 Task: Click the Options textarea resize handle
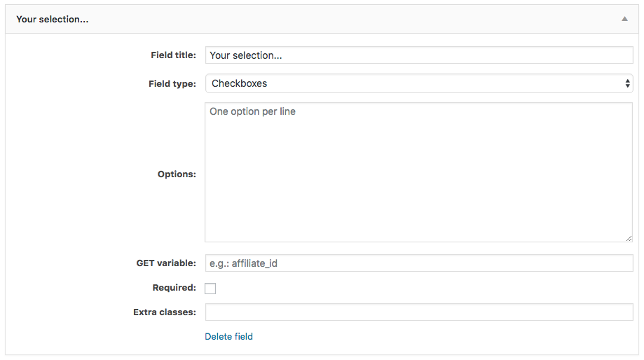(x=629, y=238)
